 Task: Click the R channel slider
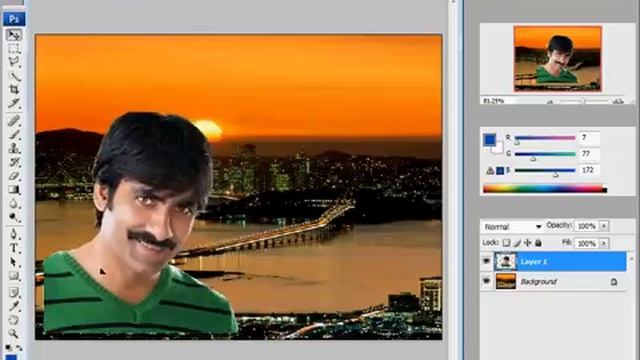[545, 138]
